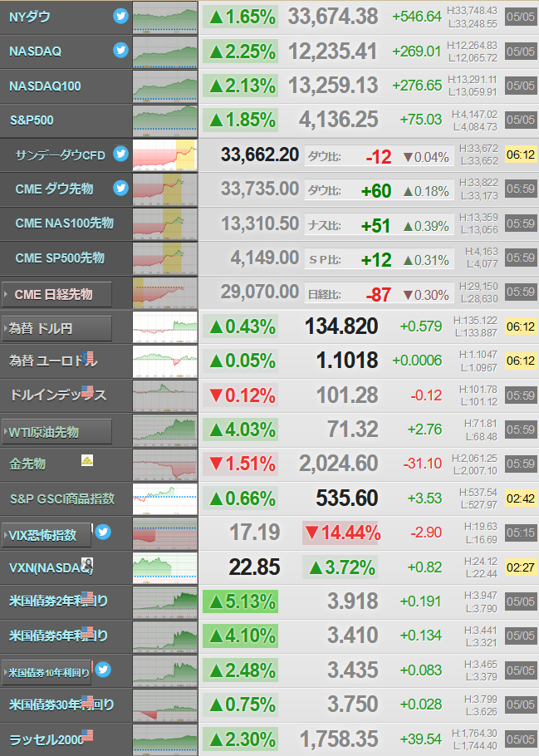Viewport: 539px width, 756px height.
Task: Click the 33,662.20 サンデーダウCFD price
Action: pyautogui.click(x=260, y=155)
